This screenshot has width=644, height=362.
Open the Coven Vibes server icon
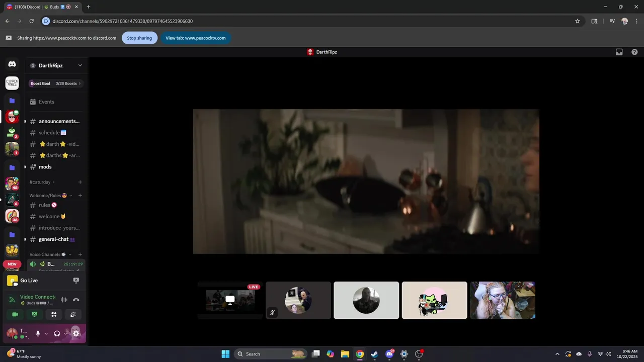click(x=12, y=83)
